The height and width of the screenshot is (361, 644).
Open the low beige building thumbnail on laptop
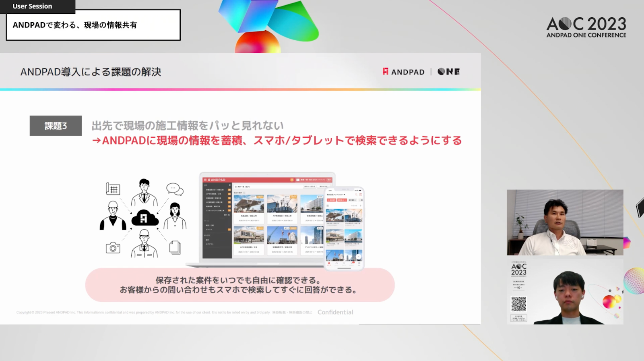point(249,235)
